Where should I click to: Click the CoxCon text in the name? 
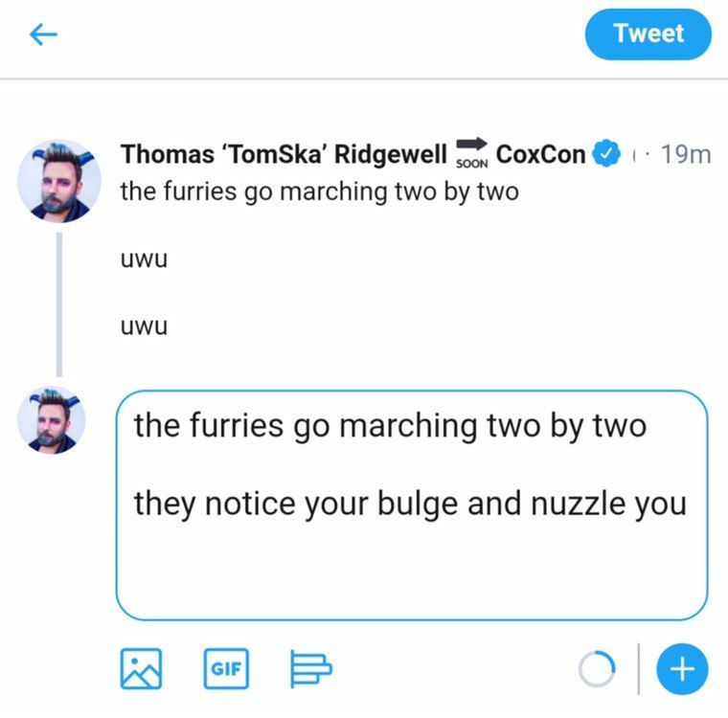[541, 154]
